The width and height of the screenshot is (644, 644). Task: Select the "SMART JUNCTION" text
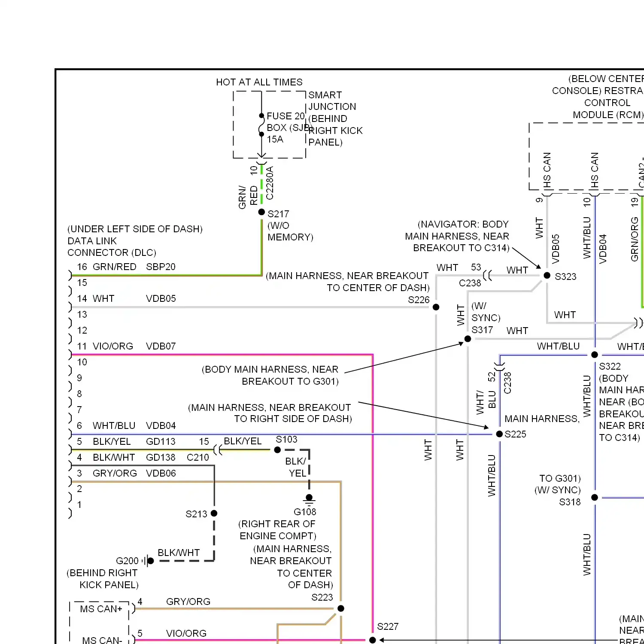[x=332, y=100]
